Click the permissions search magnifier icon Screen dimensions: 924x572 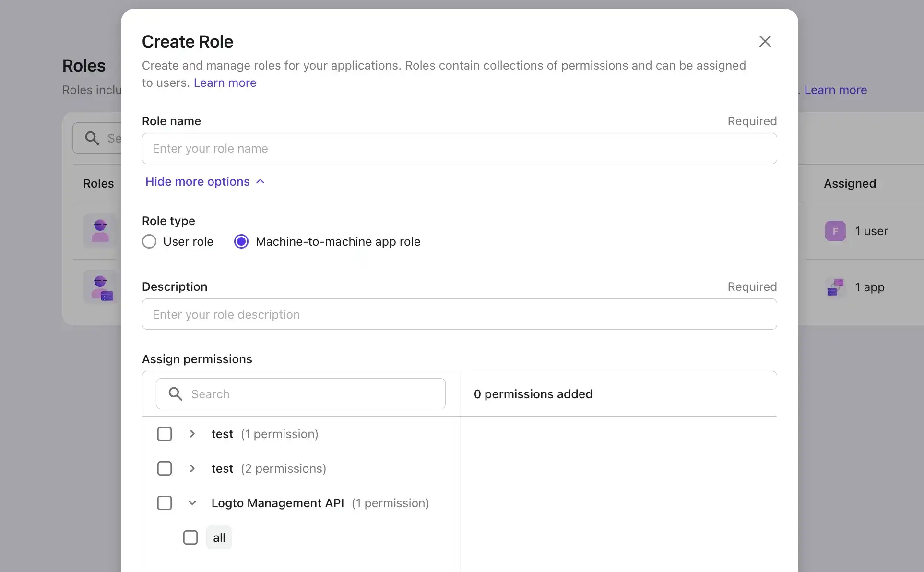click(x=176, y=394)
